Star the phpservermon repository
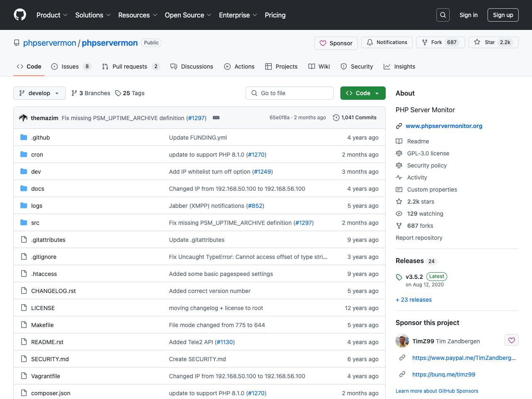Screen dimensions: 532x399 click(x=493, y=42)
